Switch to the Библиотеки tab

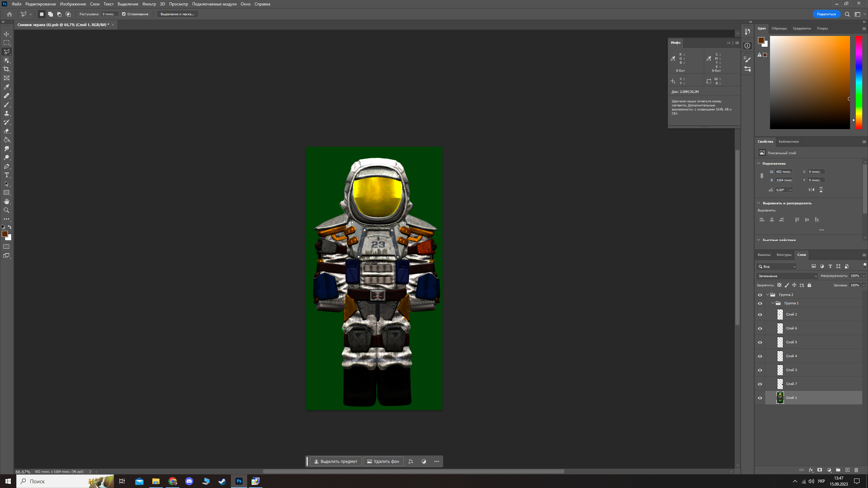click(x=789, y=142)
